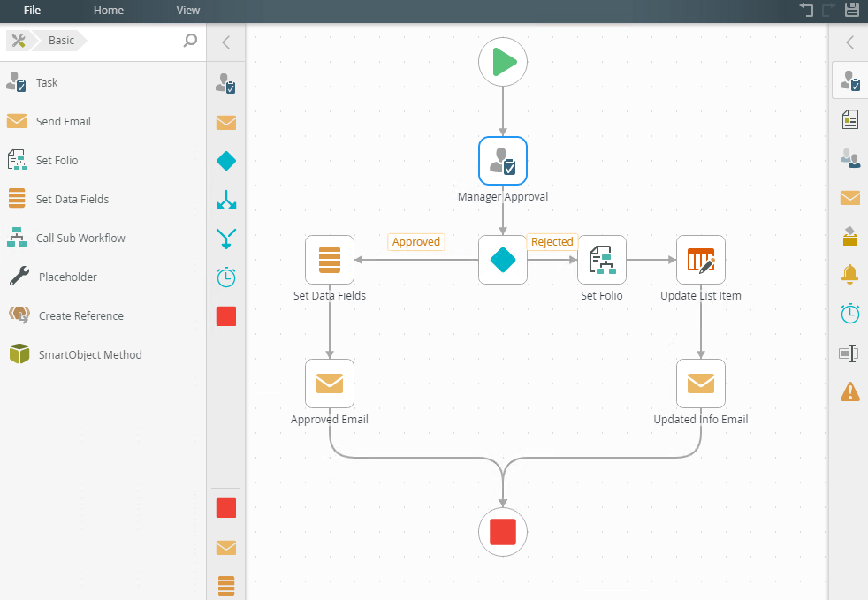Click the Approved line label
The image size is (868, 600).
[415, 242]
